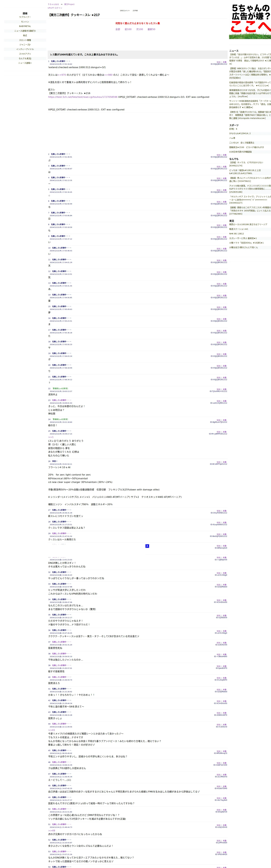
Task: Click ID:TJ2oXMU+01212 on post 22
Action: pos(219,391)
